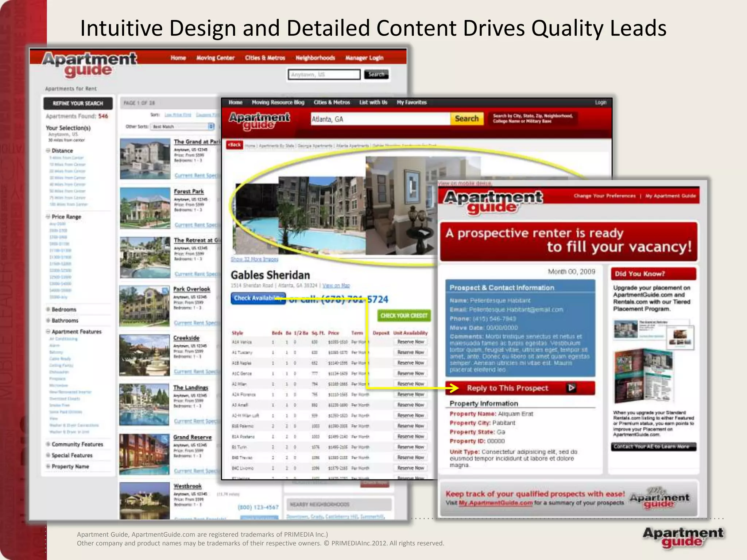Click the yellow Search button
This screenshot has width=747, height=560.
(x=467, y=119)
